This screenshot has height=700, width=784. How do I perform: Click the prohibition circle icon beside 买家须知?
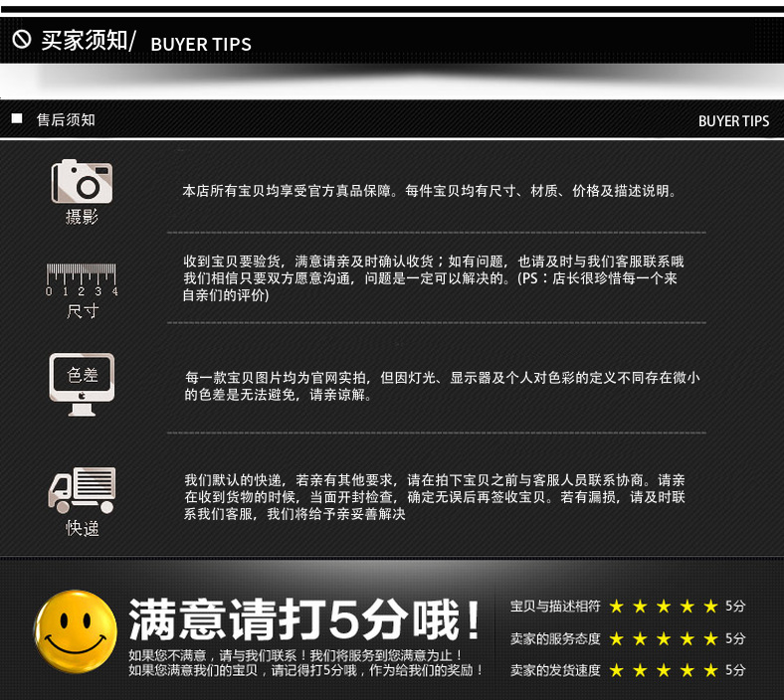click(x=22, y=39)
